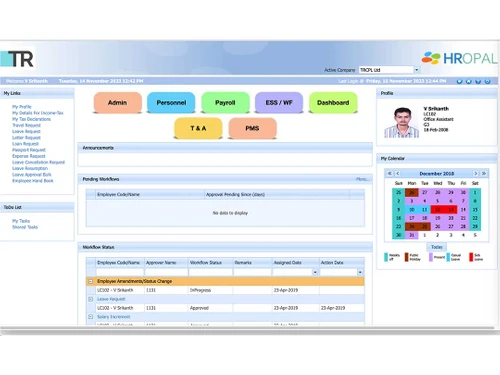Open Leave Request link in My Links
Image resolution: width=500 pixels, height=375 pixels.
point(26,131)
